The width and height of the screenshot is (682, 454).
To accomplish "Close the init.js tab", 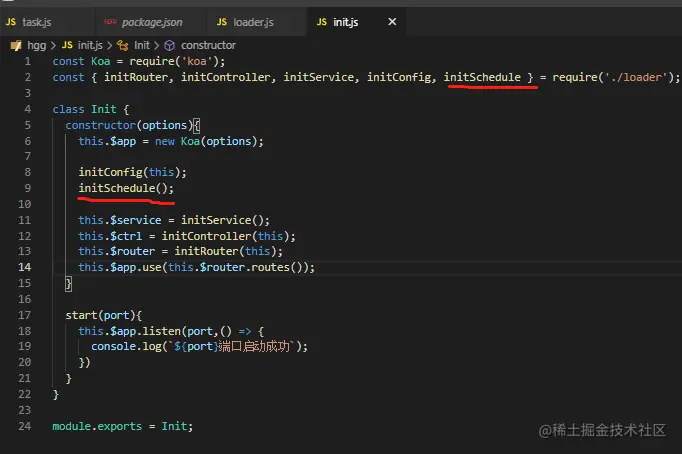I will point(392,22).
